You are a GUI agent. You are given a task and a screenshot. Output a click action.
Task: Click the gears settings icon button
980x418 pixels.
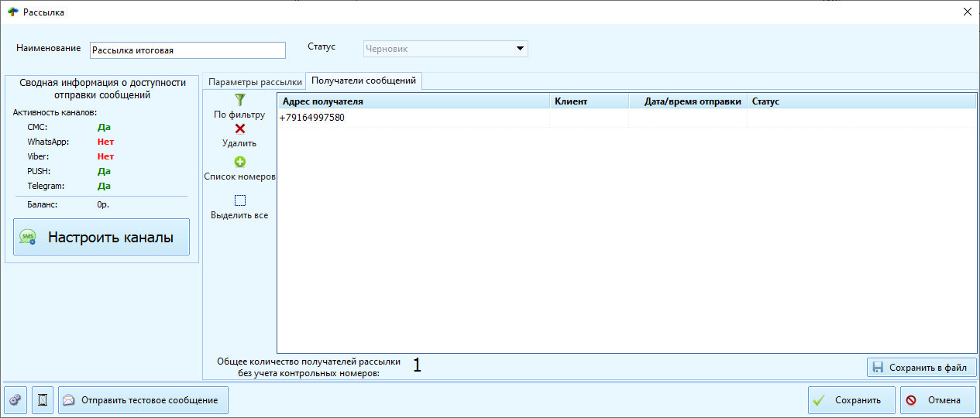(15, 400)
